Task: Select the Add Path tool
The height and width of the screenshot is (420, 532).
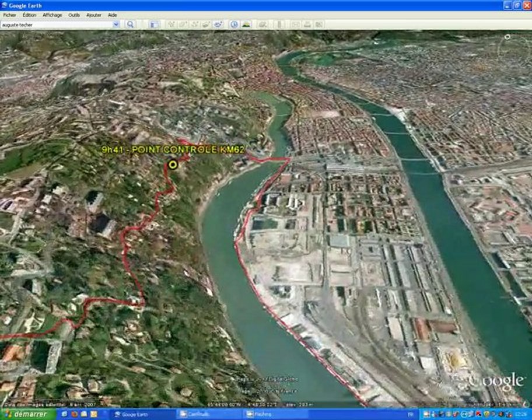Action: tap(195, 24)
